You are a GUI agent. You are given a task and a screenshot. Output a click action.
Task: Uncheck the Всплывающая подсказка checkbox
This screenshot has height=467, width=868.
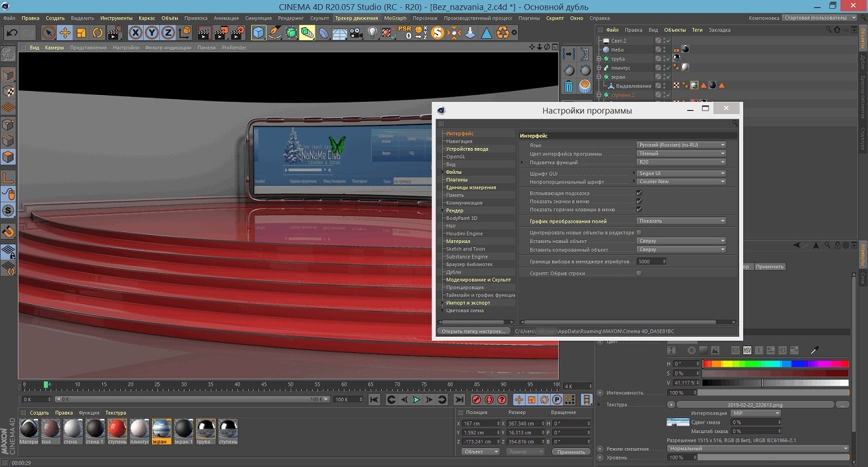[639, 193]
